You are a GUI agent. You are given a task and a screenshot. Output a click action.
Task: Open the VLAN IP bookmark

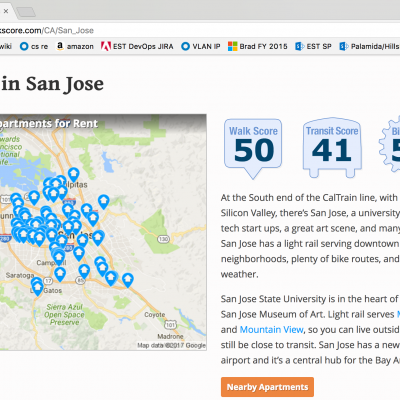(201, 46)
